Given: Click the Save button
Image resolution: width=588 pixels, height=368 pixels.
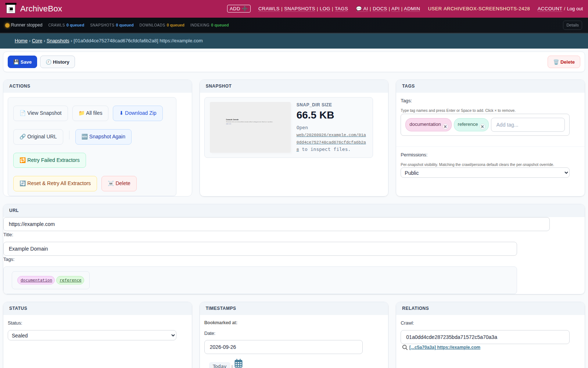Looking at the screenshot, I should (22, 62).
